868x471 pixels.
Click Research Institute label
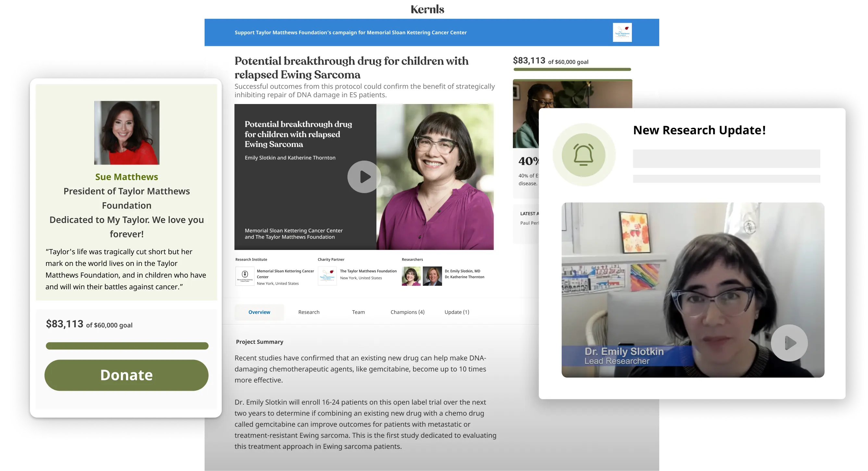[251, 259]
